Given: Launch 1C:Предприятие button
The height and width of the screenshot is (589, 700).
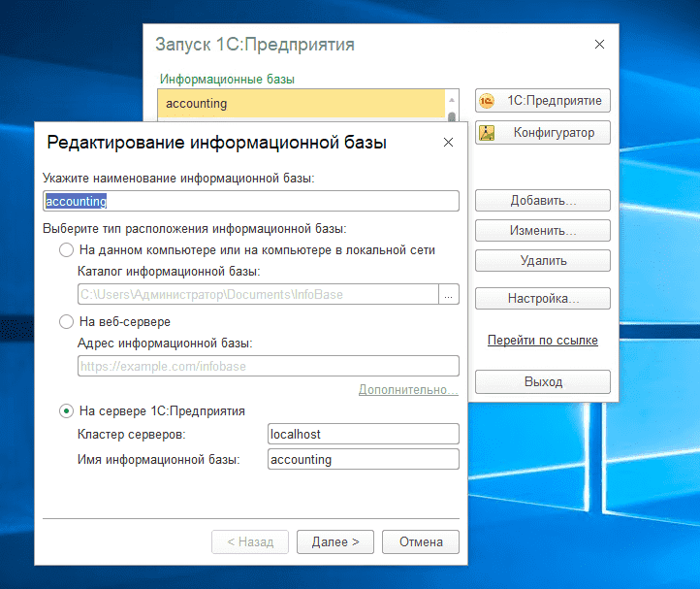Looking at the screenshot, I should (542, 101).
